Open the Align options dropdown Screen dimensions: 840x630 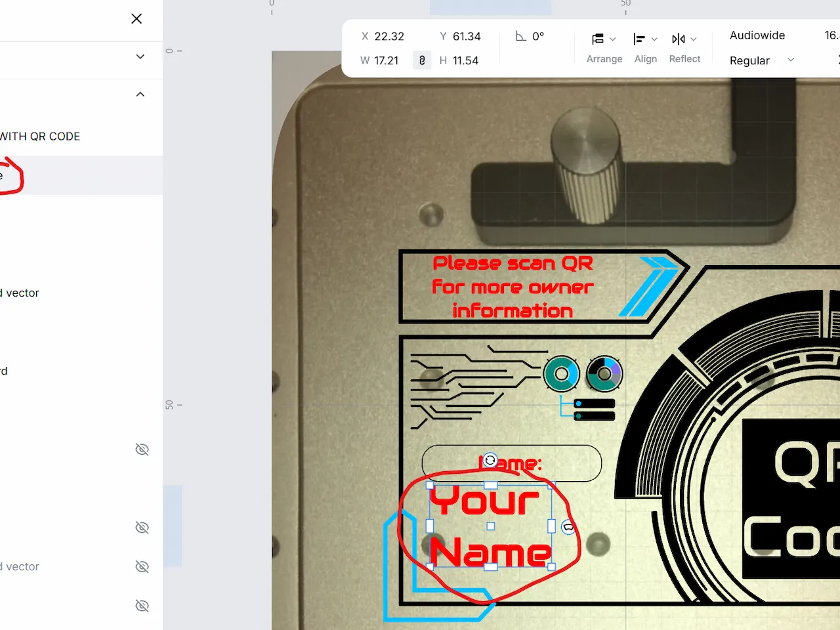tap(646, 48)
